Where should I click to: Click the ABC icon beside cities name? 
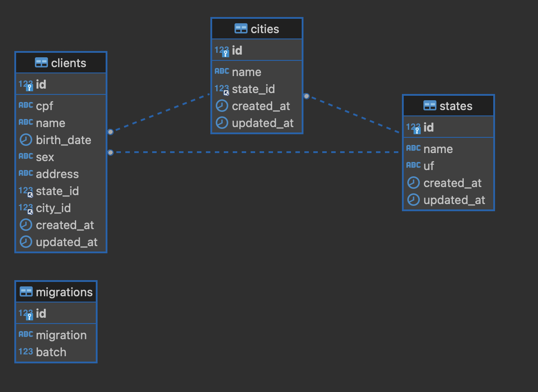click(x=222, y=71)
